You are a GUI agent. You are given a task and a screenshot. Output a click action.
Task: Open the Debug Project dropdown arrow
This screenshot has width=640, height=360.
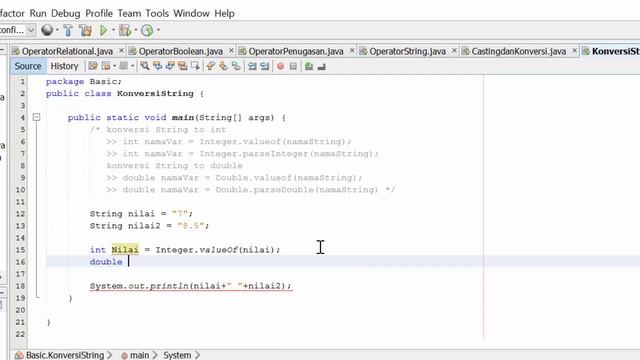click(136, 30)
